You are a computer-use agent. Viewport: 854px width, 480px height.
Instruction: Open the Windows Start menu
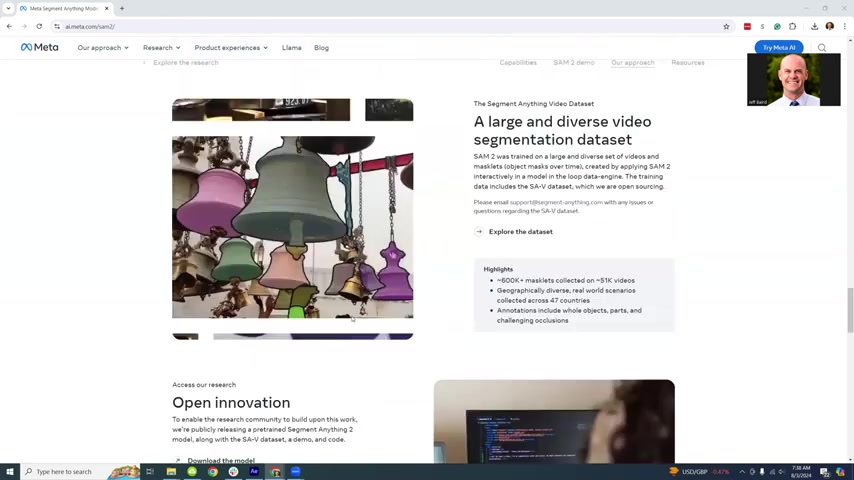pos(10,471)
